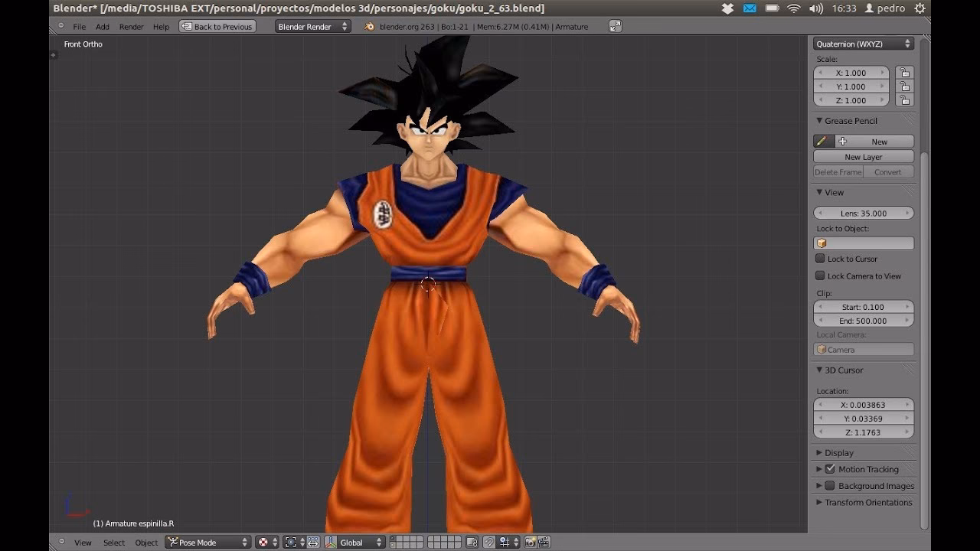Viewport: 980px width, 551px height.
Task: Expand the Transform Orientations panel
Action: tap(819, 503)
